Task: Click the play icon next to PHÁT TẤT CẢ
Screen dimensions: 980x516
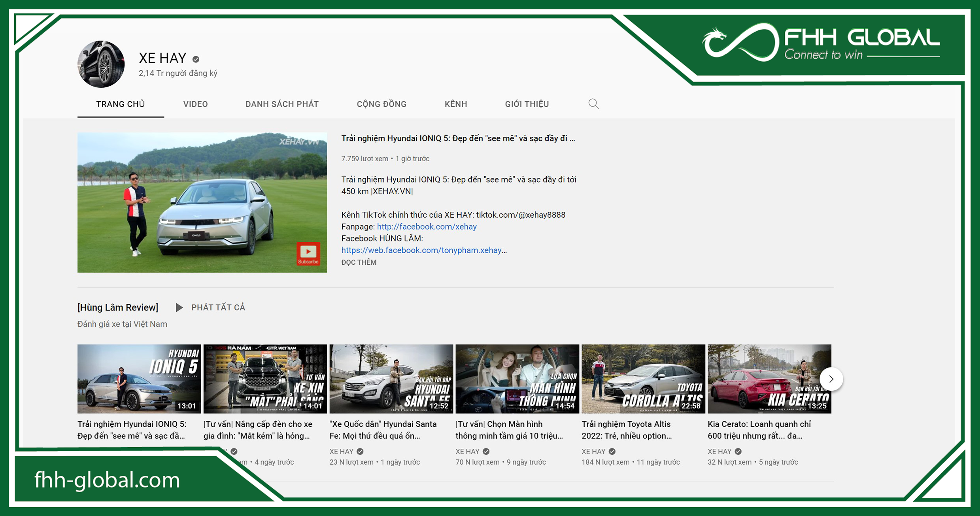Action: [x=180, y=307]
